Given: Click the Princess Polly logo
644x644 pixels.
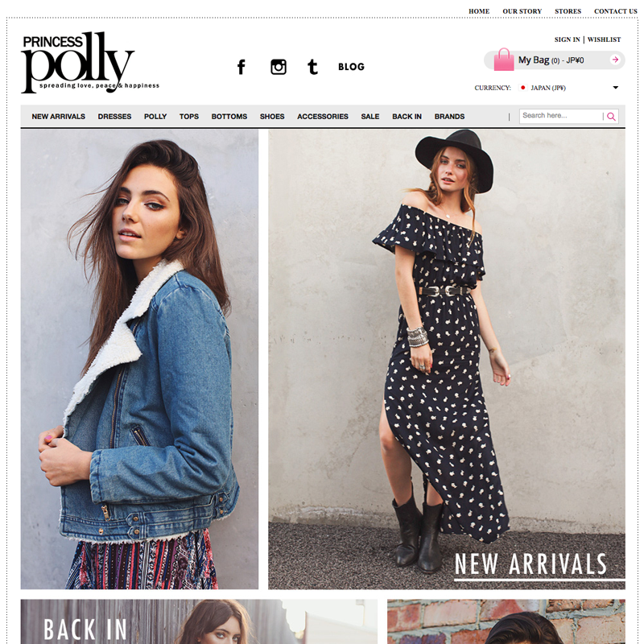Looking at the screenshot, I should [x=90, y=63].
